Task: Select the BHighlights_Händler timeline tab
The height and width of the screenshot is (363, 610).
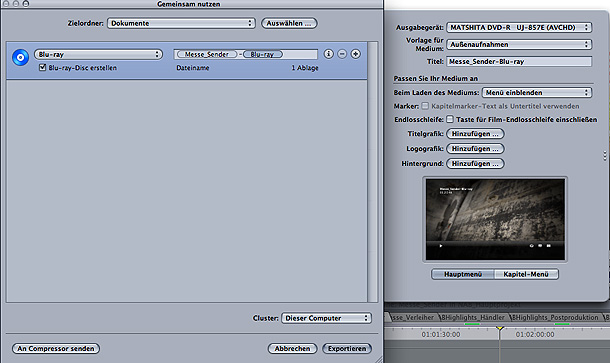Action: (x=473, y=317)
